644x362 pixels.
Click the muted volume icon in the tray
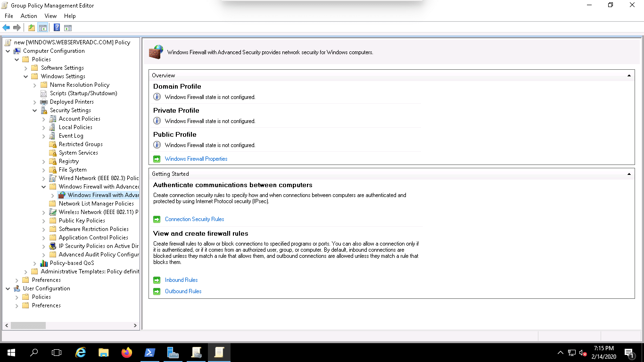coord(583,353)
